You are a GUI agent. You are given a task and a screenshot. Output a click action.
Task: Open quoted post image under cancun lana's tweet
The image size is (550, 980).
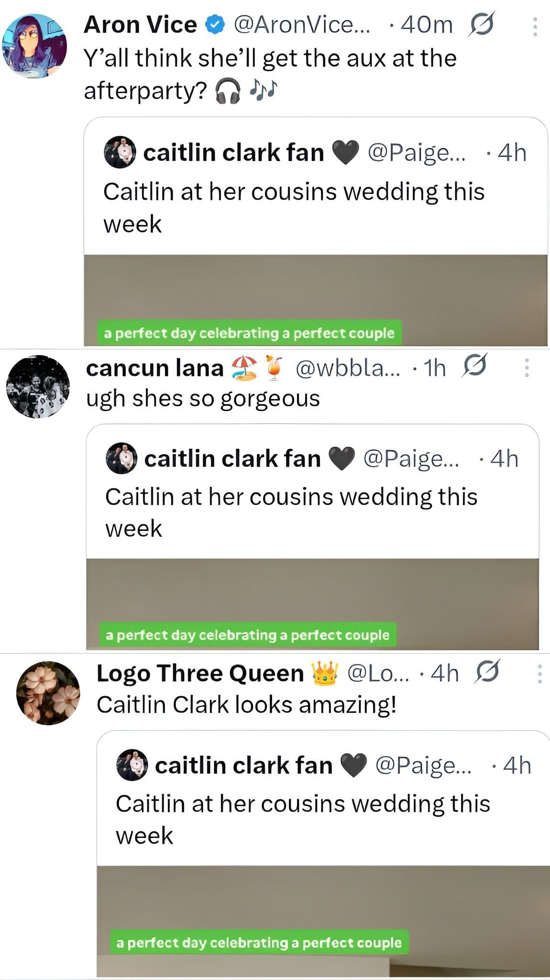coord(312,603)
